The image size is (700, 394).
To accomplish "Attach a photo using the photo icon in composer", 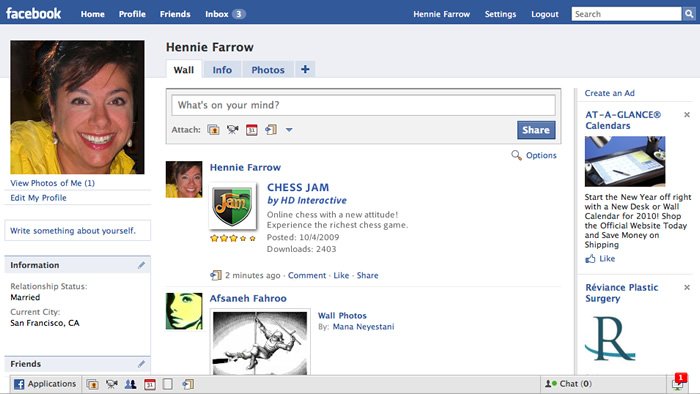I will point(213,130).
